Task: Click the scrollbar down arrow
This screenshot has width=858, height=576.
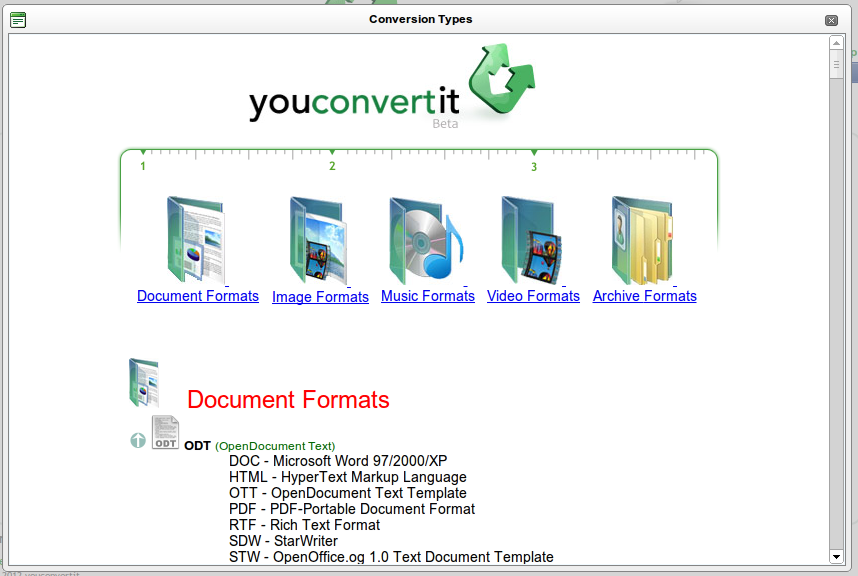Action: click(x=836, y=557)
